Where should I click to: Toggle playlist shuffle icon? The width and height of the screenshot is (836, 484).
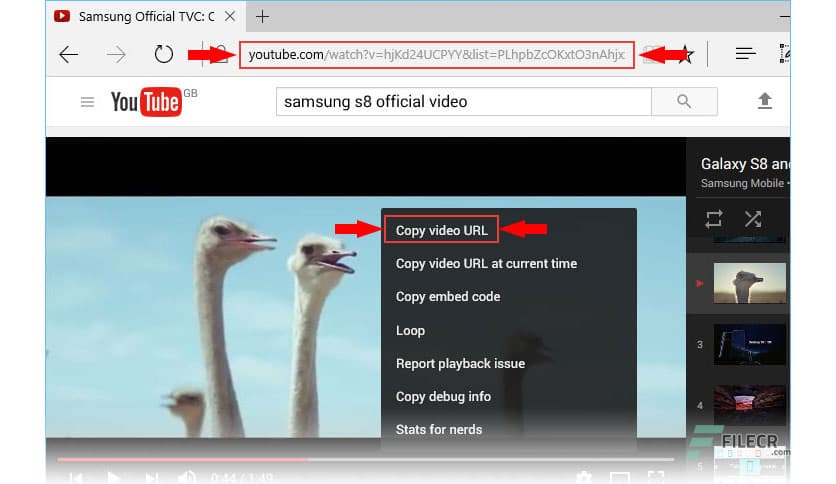point(753,219)
